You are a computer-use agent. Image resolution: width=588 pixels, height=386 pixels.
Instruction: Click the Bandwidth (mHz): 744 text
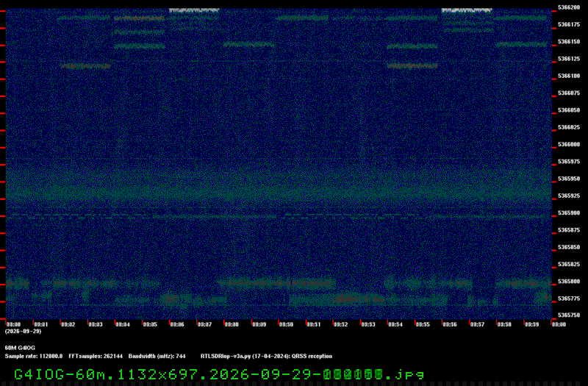(157, 357)
